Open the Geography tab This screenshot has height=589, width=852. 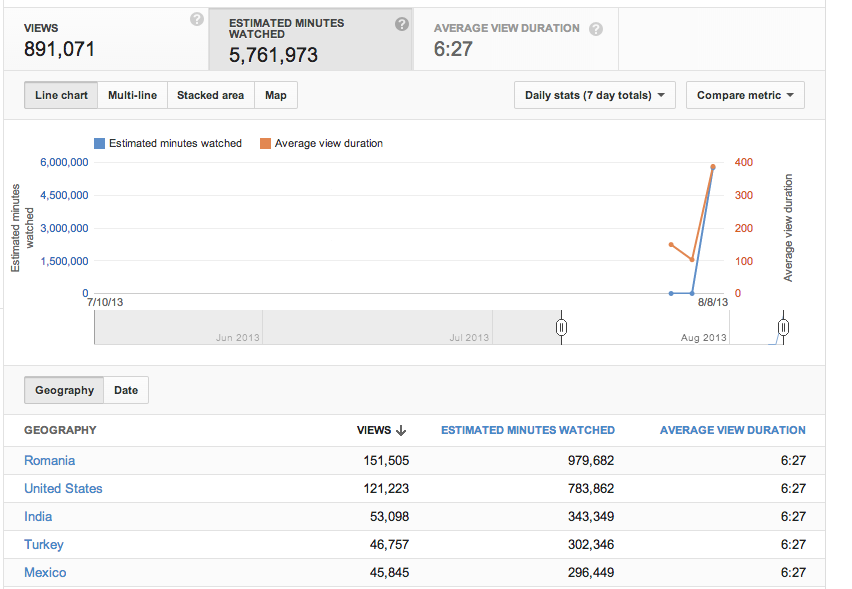tap(64, 390)
